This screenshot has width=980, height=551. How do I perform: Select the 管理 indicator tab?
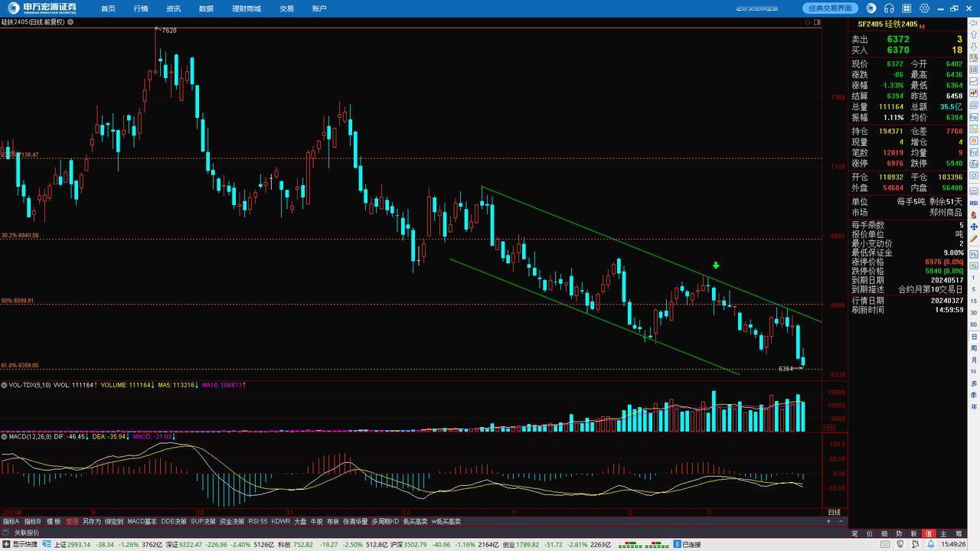pyautogui.click(x=72, y=521)
